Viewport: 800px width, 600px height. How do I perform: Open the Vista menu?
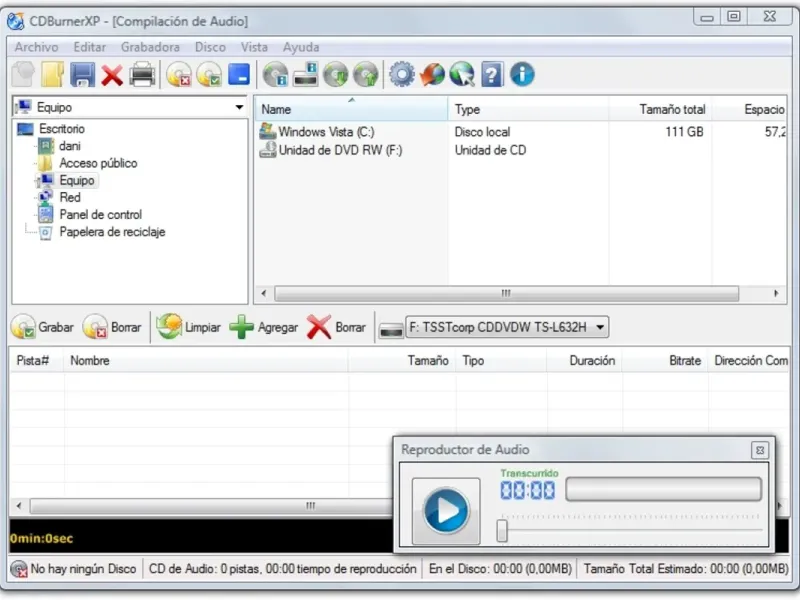pos(254,47)
